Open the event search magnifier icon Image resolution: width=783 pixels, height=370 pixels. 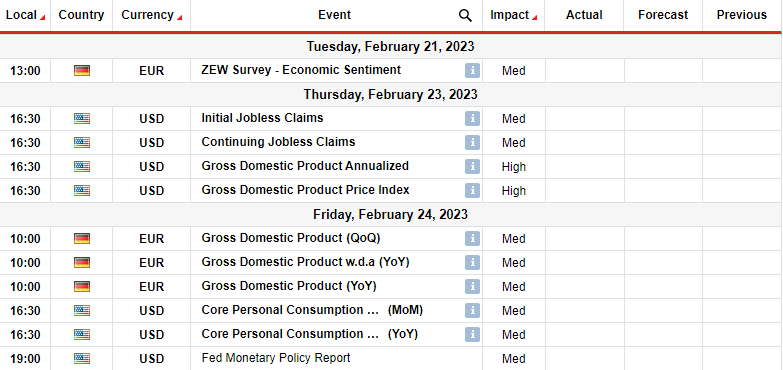pos(465,15)
